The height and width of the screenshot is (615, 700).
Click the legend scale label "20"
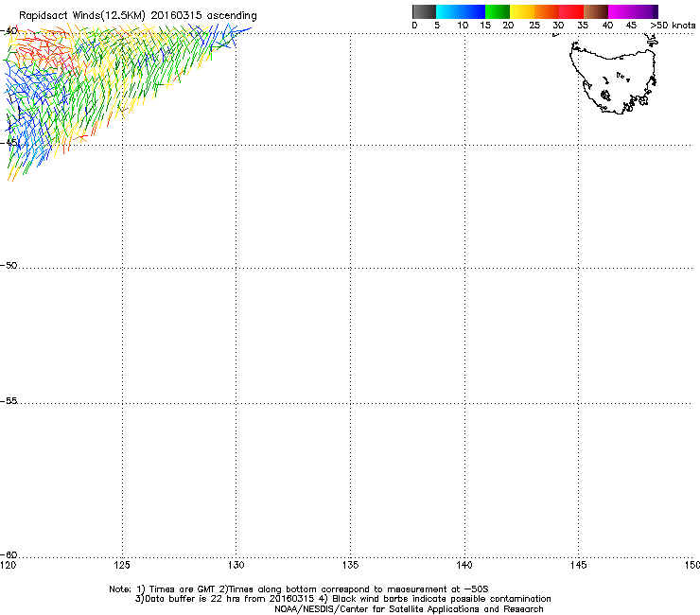point(508,26)
